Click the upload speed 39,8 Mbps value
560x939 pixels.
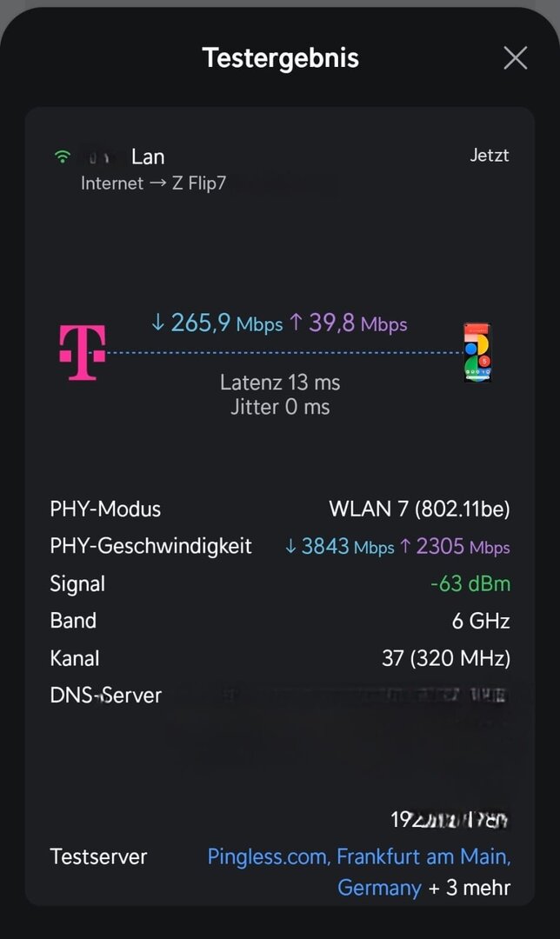pos(347,323)
